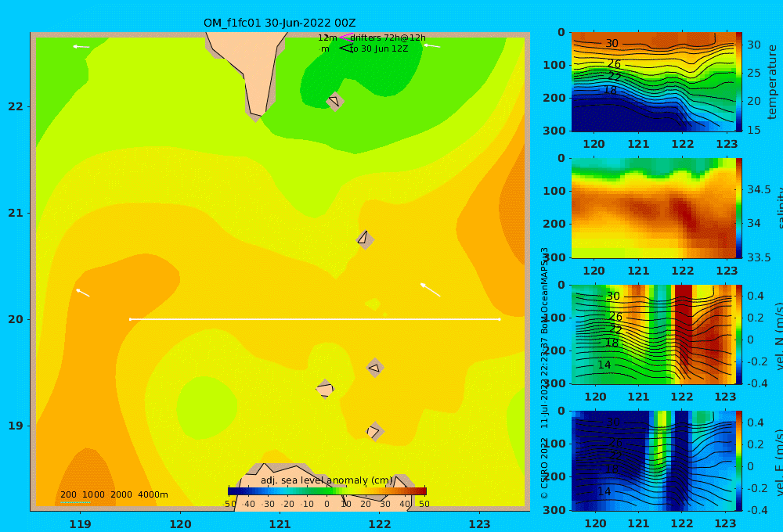Click the '33.5' tick on salinity color bar
The image size is (783, 532).
click(x=759, y=257)
